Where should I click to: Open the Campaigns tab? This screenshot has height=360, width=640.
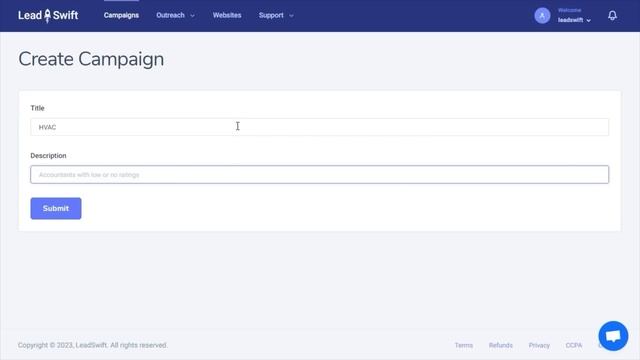coord(121,15)
